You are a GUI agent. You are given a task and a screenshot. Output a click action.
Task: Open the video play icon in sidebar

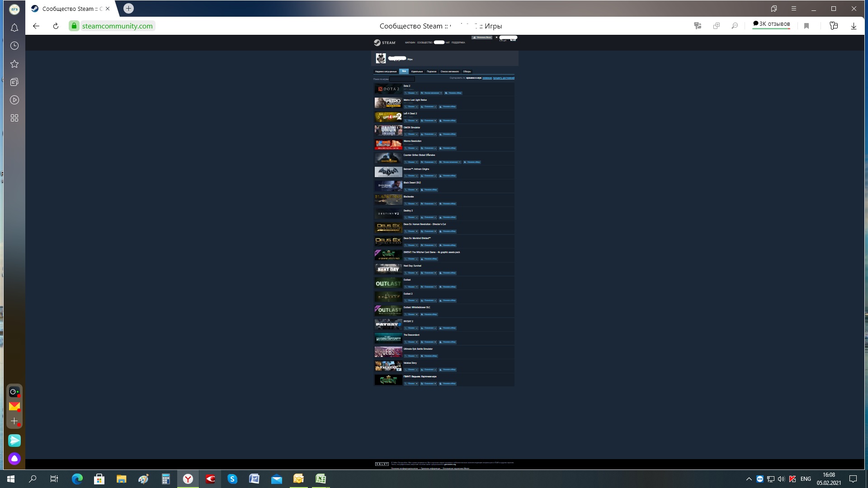pos(14,100)
